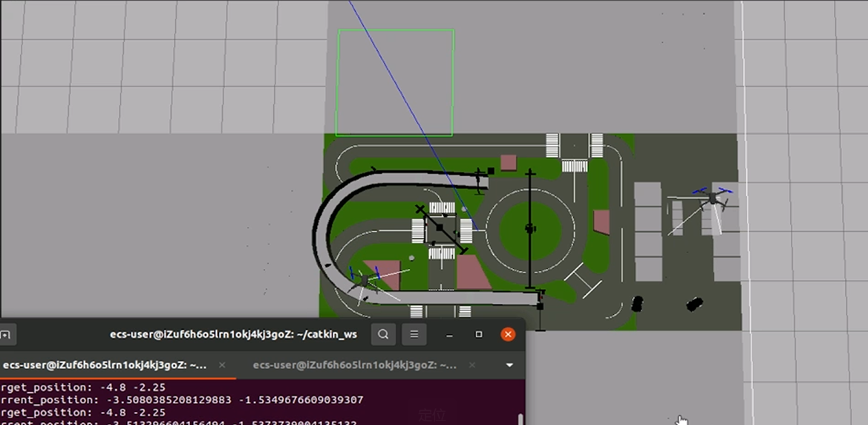
Task: Open the terminal hamburger menu
Action: point(414,334)
